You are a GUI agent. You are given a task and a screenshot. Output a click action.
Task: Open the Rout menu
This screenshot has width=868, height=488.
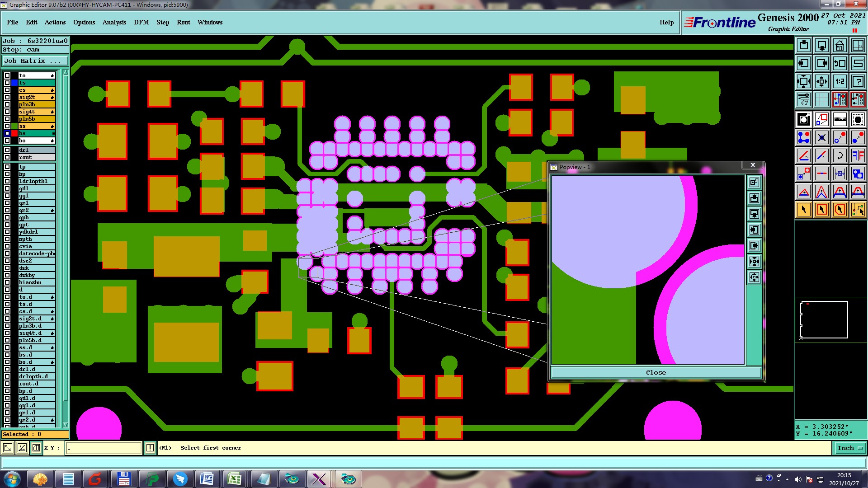[x=184, y=22]
